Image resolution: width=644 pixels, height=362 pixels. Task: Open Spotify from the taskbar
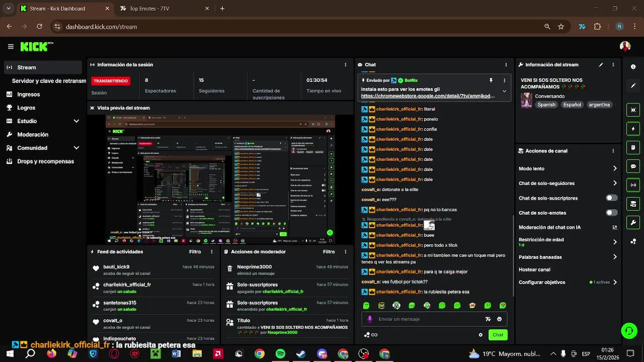(x=280, y=354)
